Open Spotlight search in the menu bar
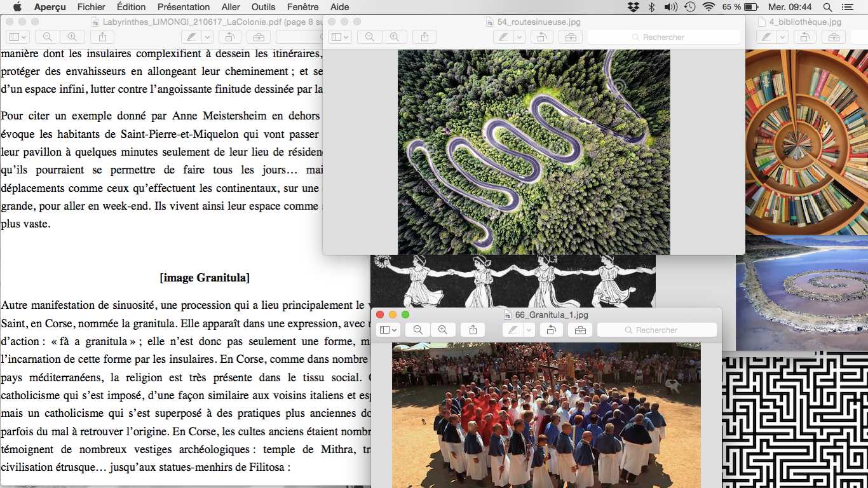The height and width of the screenshot is (488, 868). [x=827, y=7]
